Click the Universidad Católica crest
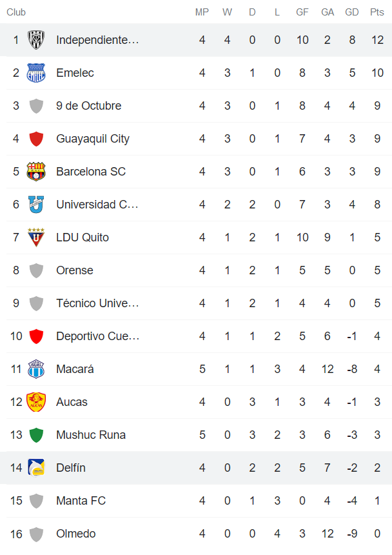392x555 pixels. tap(37, 204)
